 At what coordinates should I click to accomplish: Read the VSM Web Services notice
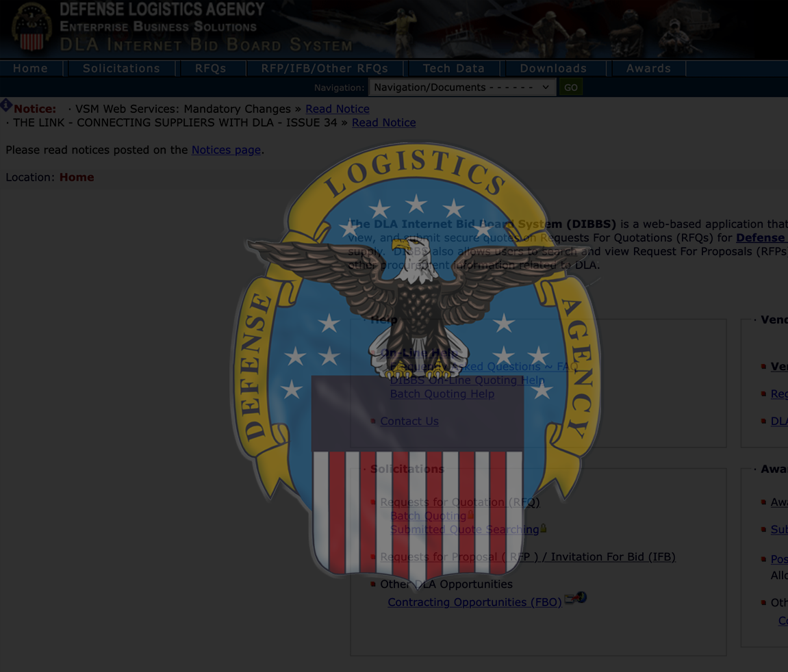[338, 109]
